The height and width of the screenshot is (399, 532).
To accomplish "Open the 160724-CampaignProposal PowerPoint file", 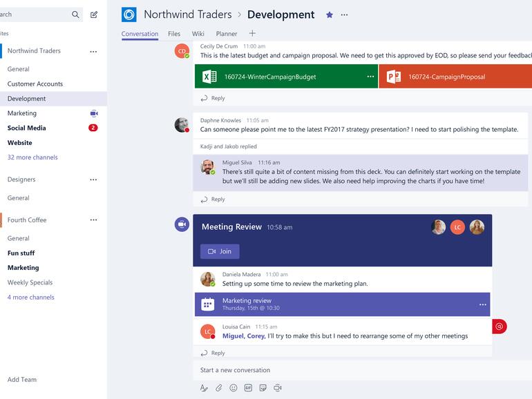I will pyautogui.click(x=455, y=77).
